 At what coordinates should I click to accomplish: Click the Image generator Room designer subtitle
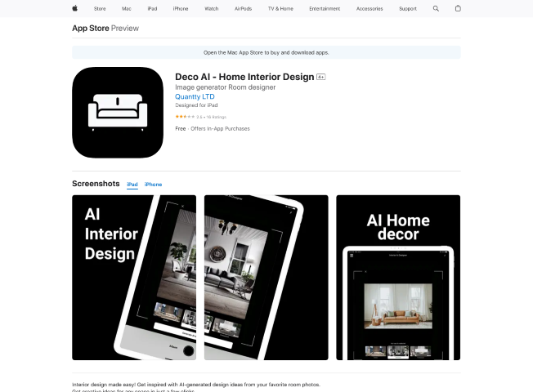point(226,87)
